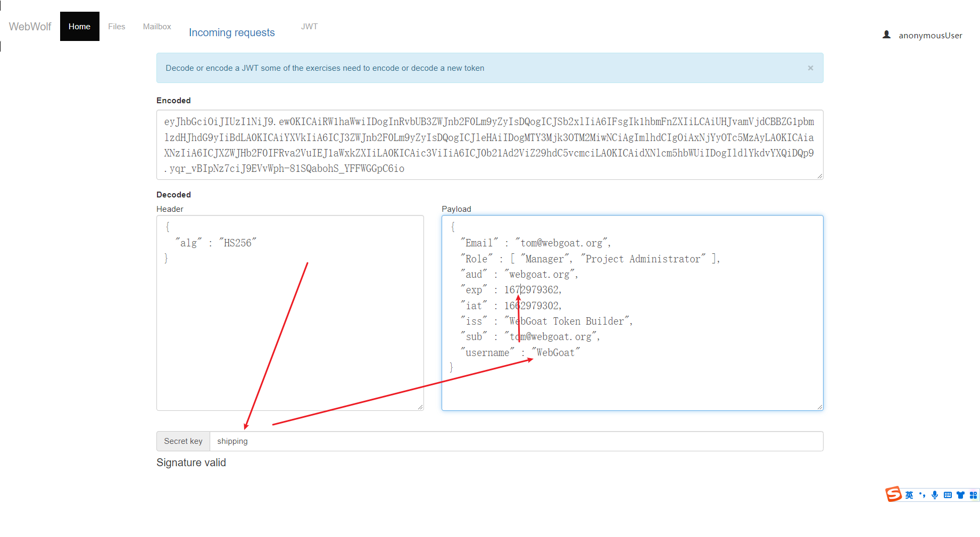Open the Incoming requests tab

point(231,32)
